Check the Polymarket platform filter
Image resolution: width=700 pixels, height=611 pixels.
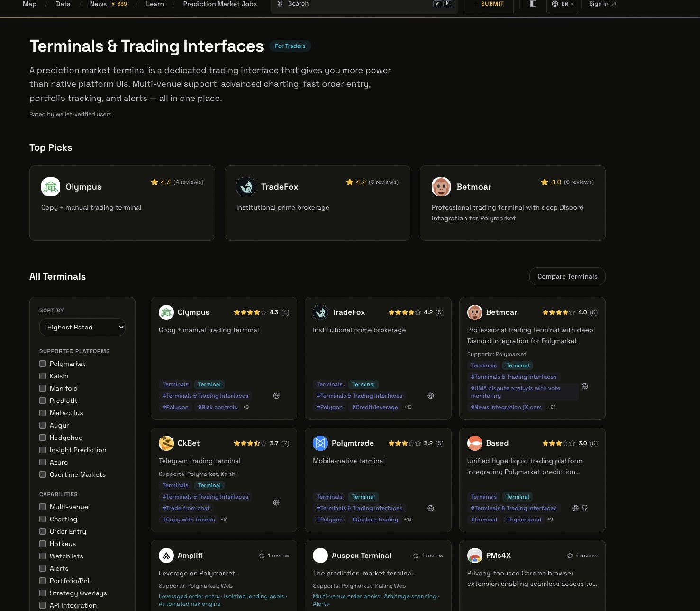tap(43, 364)
